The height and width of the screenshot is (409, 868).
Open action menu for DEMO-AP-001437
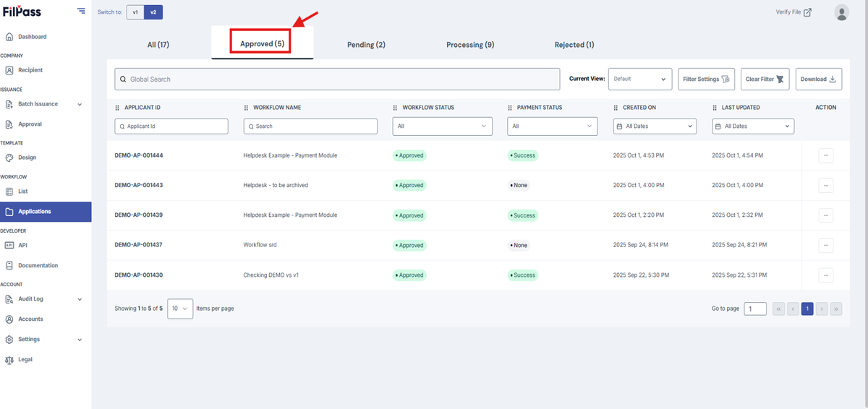(826, 245)
